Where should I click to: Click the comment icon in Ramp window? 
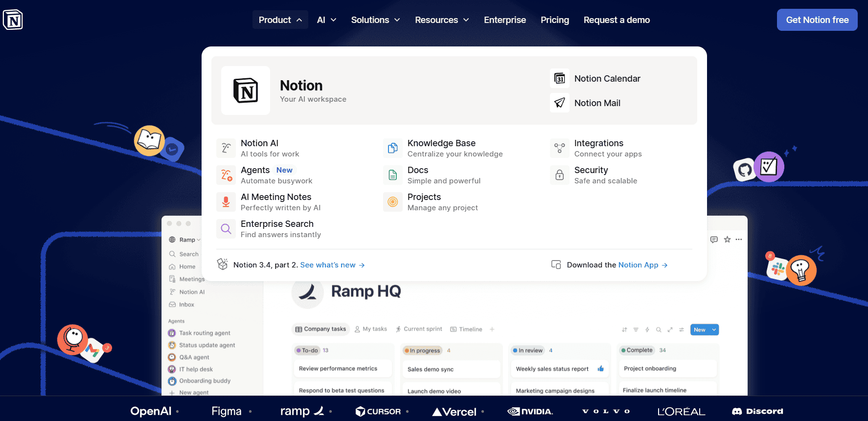(x=714, y=240)
